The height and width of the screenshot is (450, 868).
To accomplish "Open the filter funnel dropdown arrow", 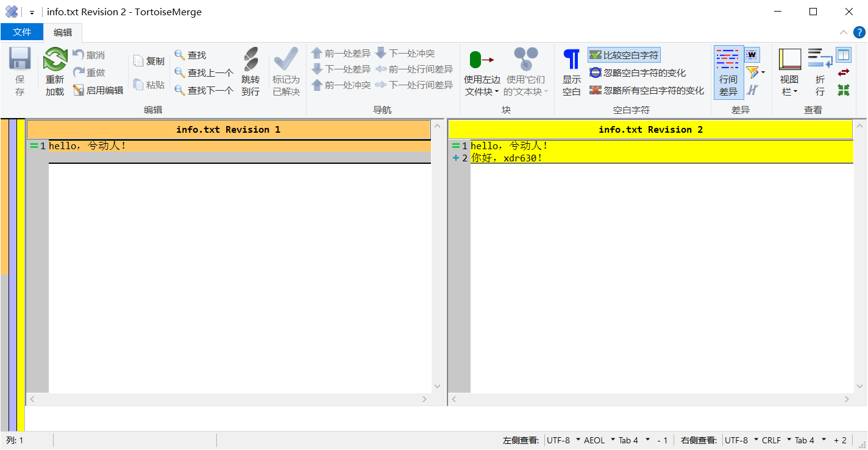I will [763, 72].
